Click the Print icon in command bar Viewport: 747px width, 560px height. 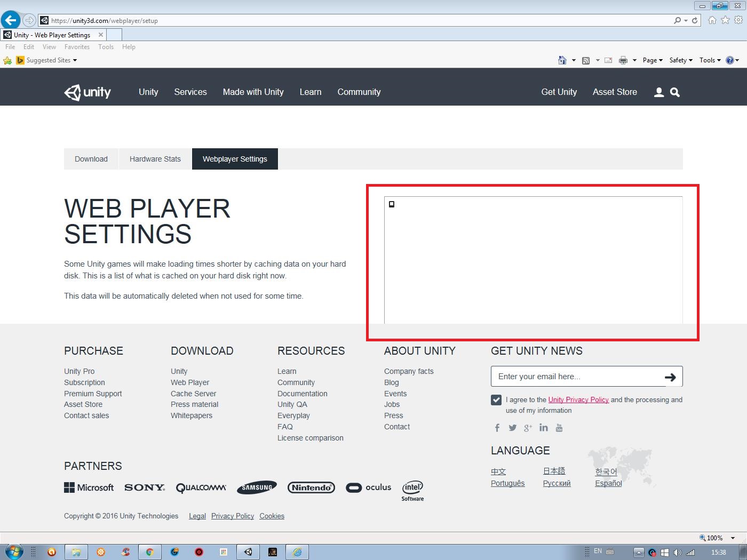(623, 60)
